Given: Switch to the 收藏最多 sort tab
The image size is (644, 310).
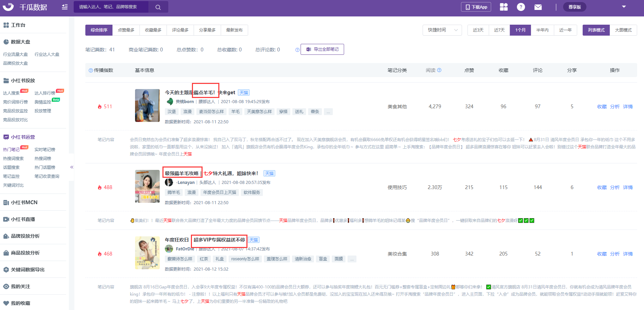Looking at the screenshot, I should [153, 30].
